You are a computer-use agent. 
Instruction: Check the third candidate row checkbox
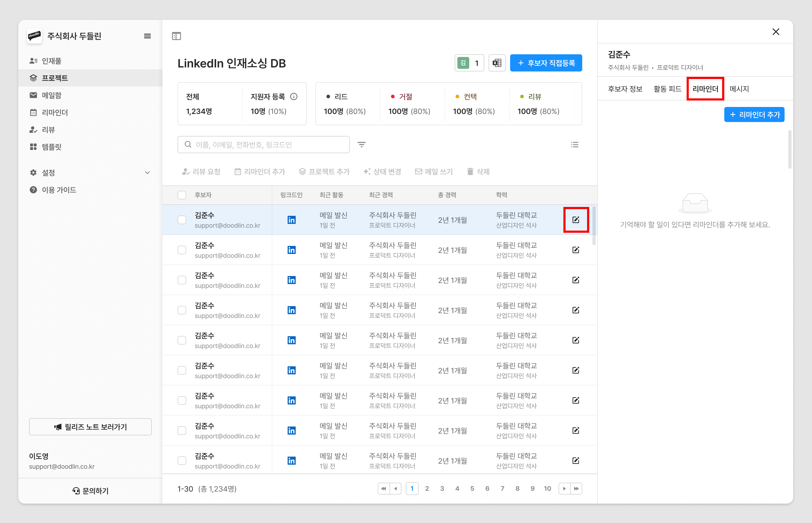(x=182, y=280)
